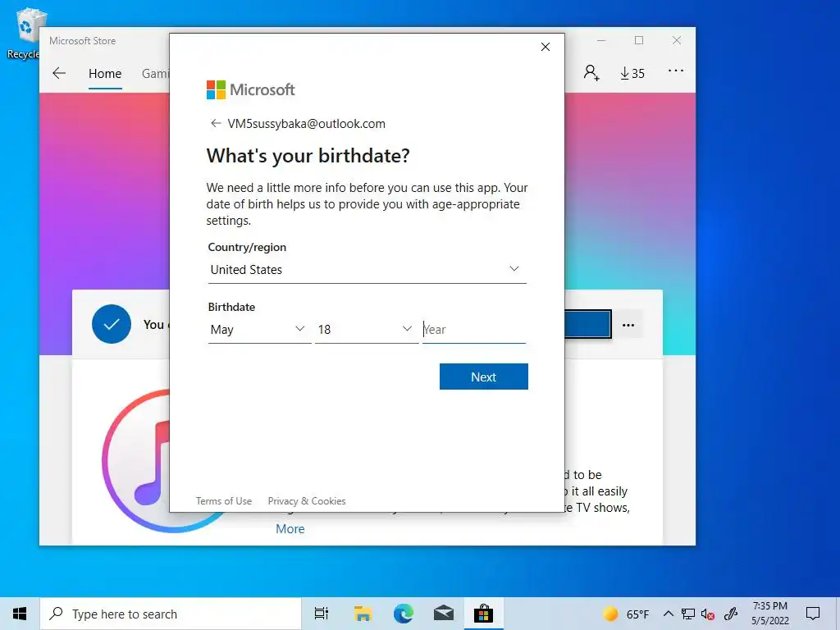Launch Microsoft Edge from taskbar
Viewport: 840px width, 630px height.
pyautogui.click(x=404, y=614)
